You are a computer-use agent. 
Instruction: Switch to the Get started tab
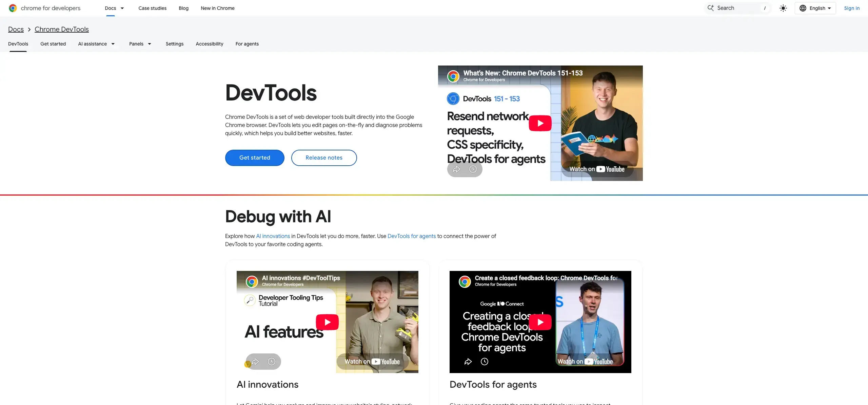pyautogui.click(x=53, y=44)
